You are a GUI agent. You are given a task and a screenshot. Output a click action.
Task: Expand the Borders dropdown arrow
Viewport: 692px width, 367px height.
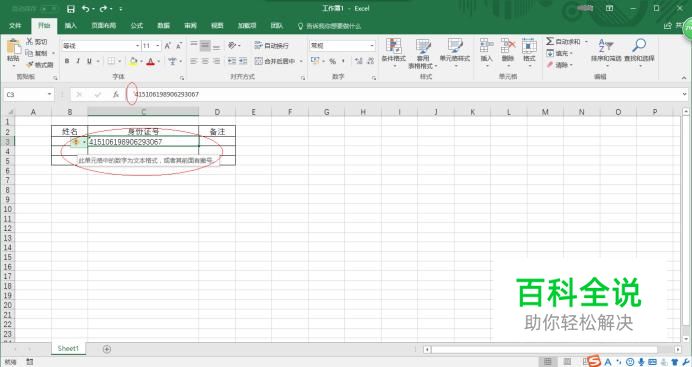coord(120,61)
